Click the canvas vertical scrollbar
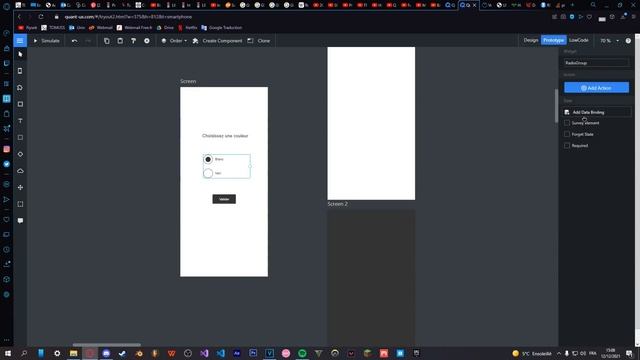Viewport: 640px width, 360px height. pyautogui.click(x=556, y=105)
